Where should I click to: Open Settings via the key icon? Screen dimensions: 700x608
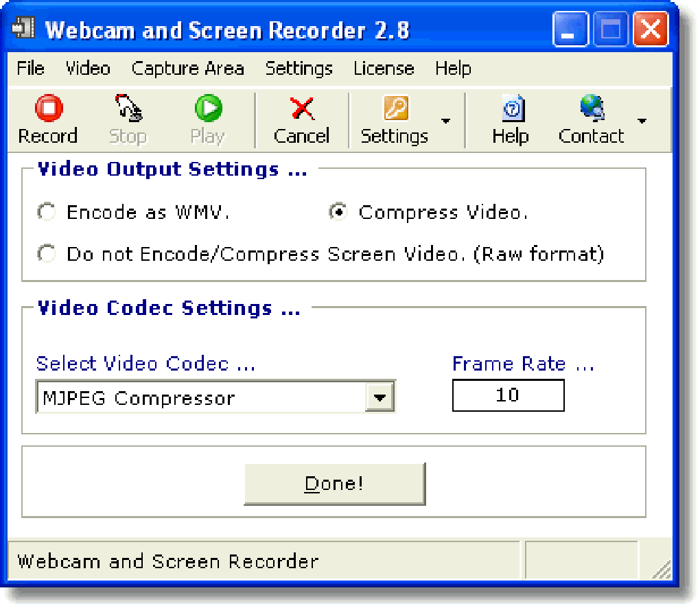[396, 108]
